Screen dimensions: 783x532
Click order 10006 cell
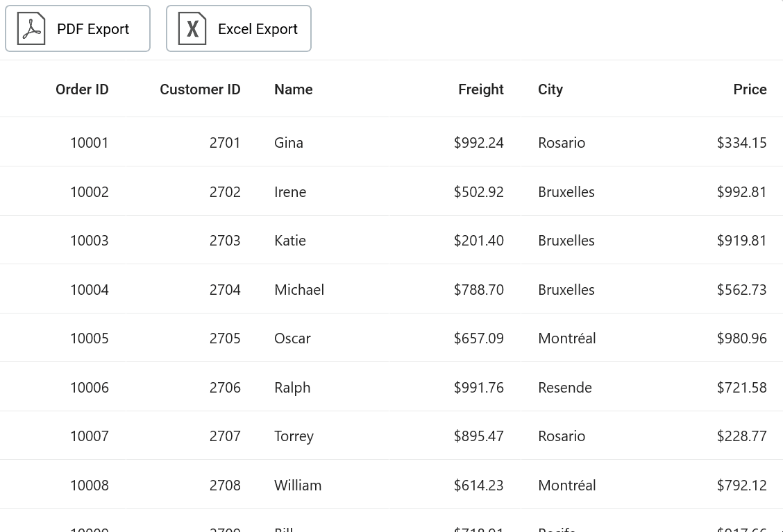(x=90, y=388)
